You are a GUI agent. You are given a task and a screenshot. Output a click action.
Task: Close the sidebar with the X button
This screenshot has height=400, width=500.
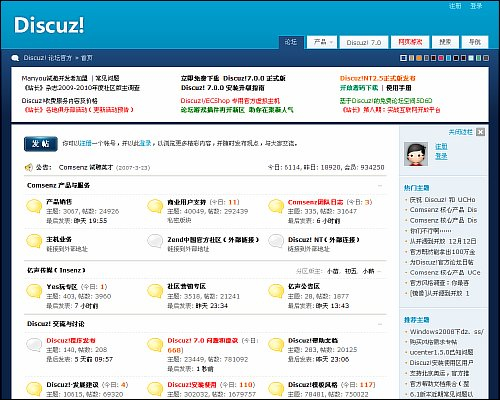pyautogui.click(x=480, y=132)
